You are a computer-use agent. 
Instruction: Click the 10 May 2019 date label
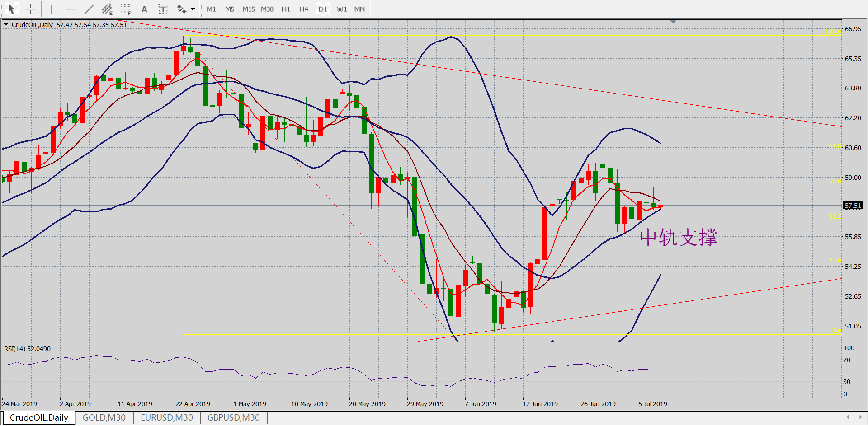click(309, 404)
